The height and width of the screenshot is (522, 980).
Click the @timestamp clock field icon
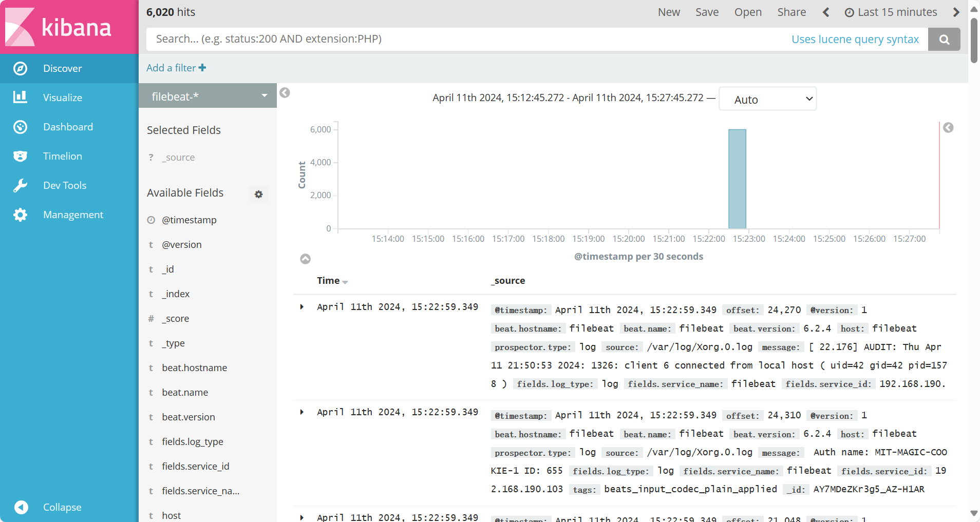(151, 220)
